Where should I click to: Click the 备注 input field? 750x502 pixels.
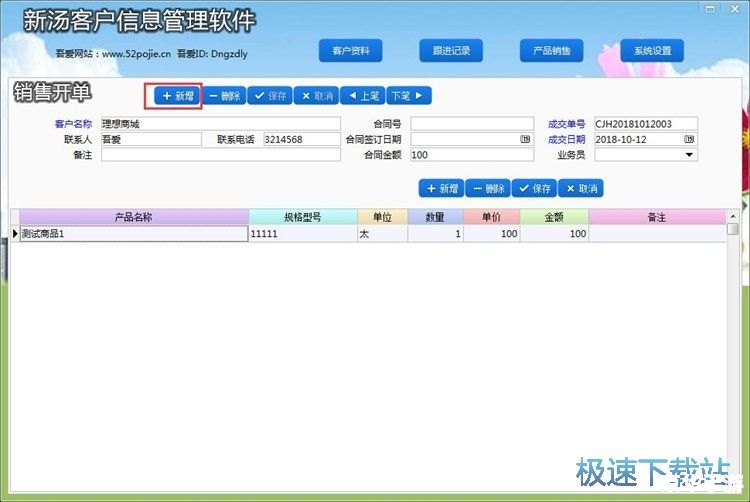(x=221, y=154)
